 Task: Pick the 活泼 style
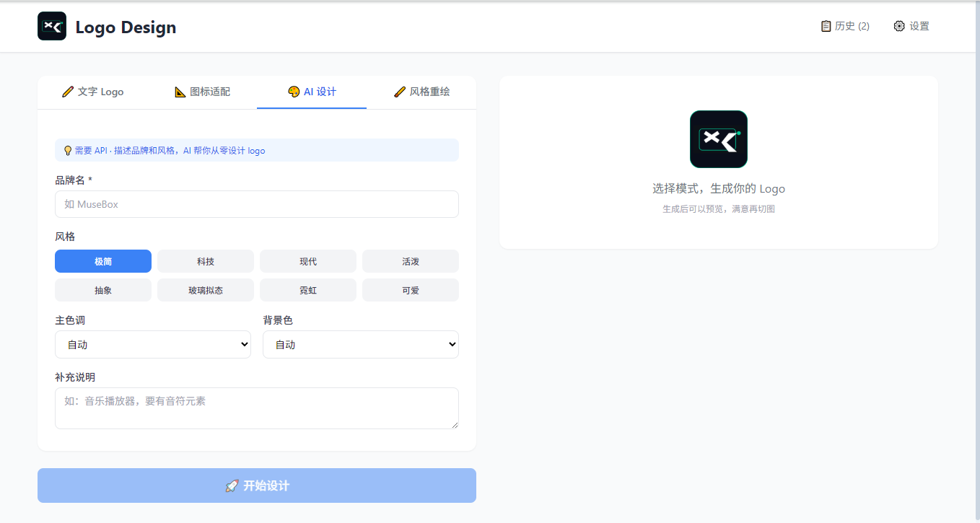pyautogui.click(x=411, y=261)
